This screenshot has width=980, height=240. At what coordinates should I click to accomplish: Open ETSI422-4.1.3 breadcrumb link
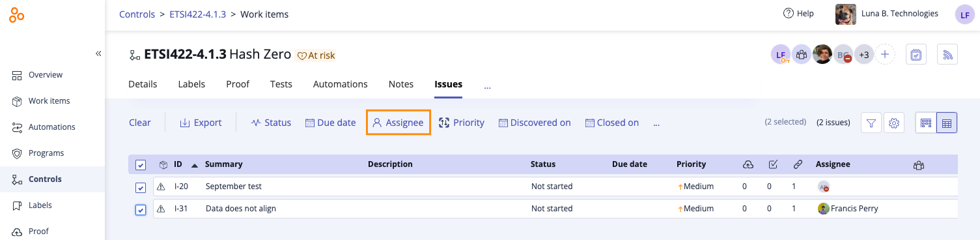tap(197, 14)
